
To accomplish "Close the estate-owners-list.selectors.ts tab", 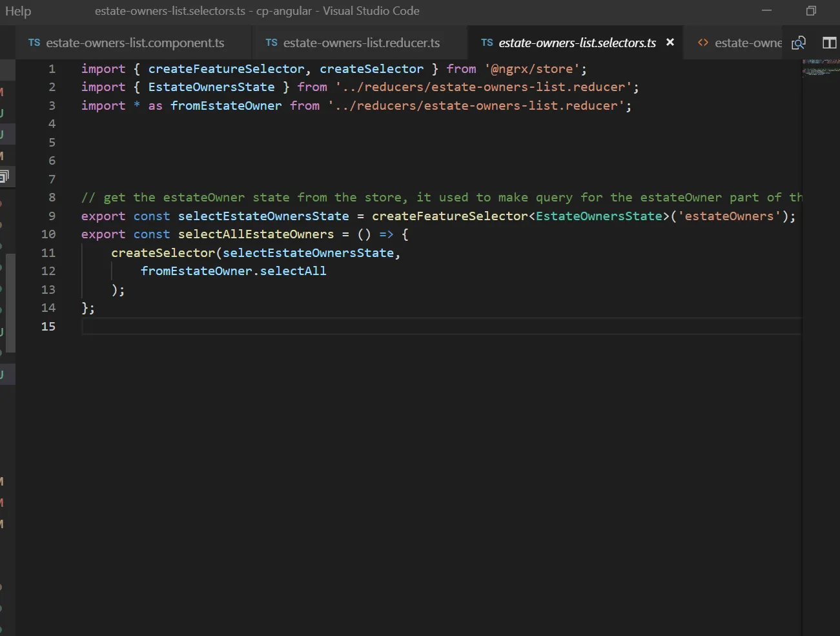I will pos(670,42).
